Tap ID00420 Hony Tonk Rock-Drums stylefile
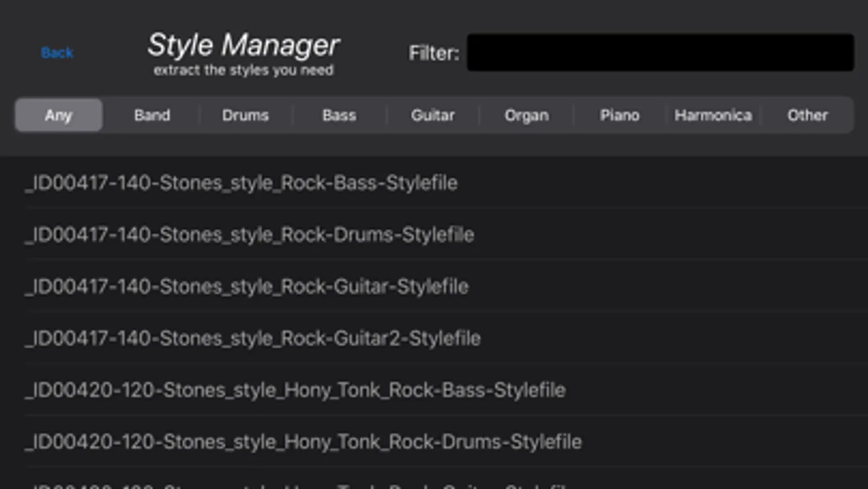Screen dimensions: 868x489 click(x=303, y=442)
